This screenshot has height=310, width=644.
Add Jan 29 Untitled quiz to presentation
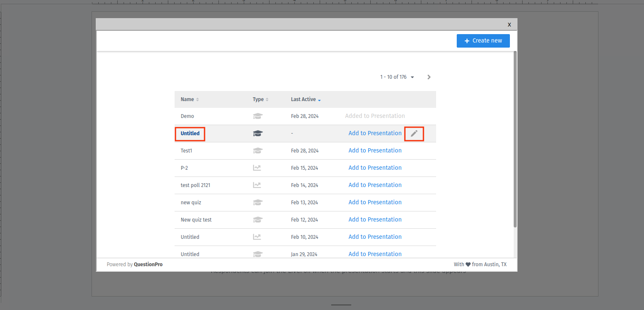[375, 254]
